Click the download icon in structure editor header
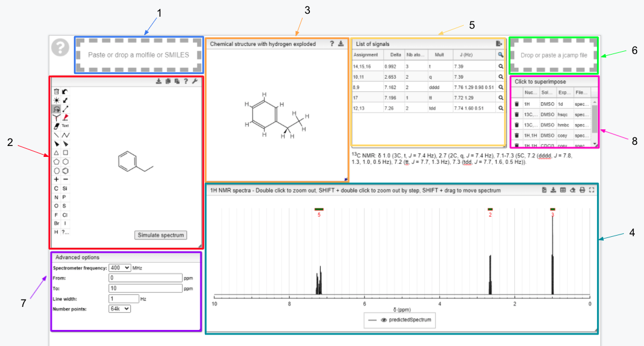 (158, 82)
